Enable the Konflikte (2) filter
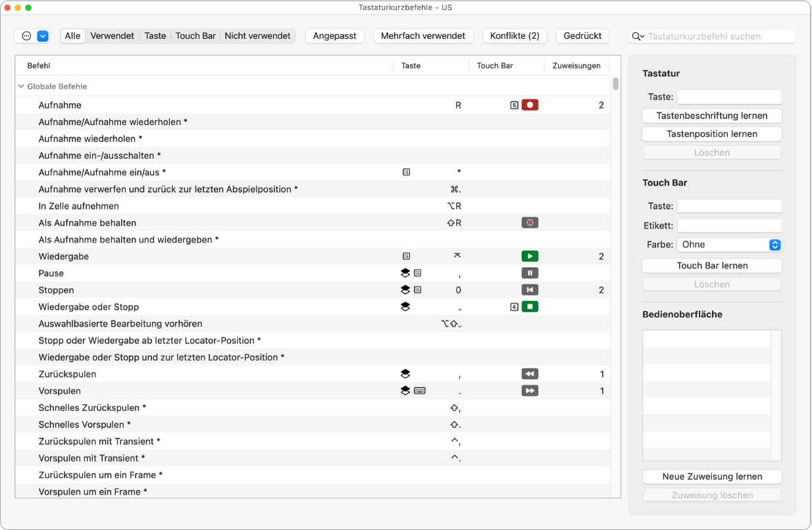 [515, 36]
